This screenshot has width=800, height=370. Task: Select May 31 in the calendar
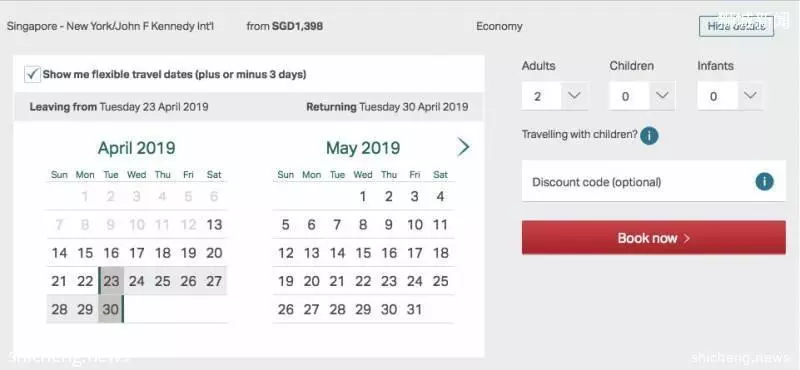pos(415,309)
